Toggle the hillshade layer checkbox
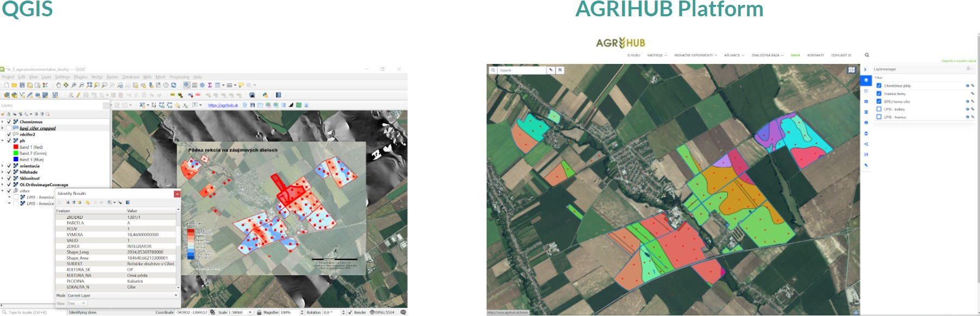The width and height of the screenshot is (980, 316). (9, 172)
